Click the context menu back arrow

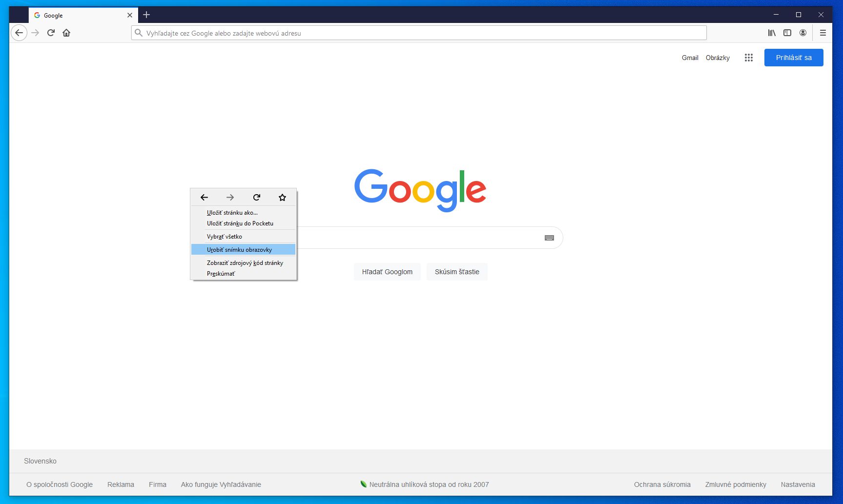click(204, 197)
